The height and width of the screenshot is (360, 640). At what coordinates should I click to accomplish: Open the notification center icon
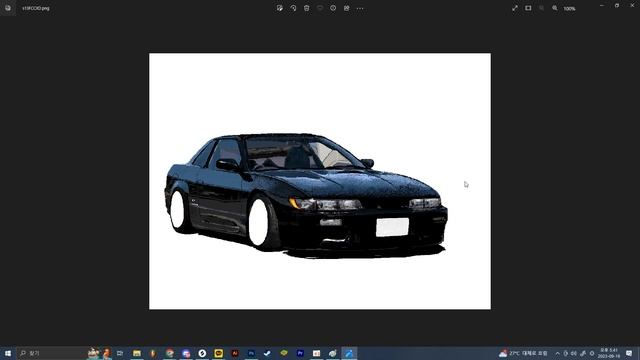pos(629,353)
